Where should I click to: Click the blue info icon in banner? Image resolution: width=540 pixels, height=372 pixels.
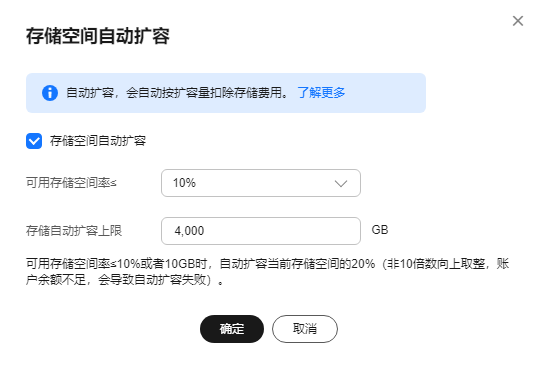pyautogui.click(x=50, y=93)
